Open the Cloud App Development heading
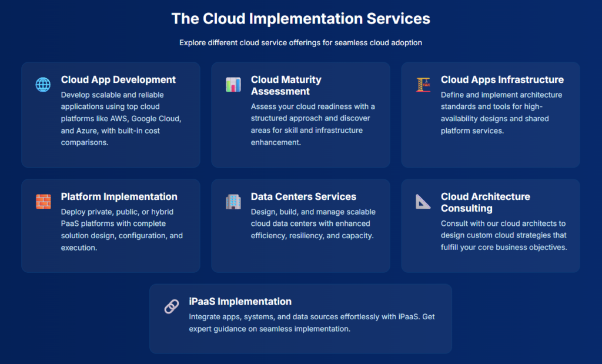The height and width of the screenshot is (364, 602). 118,79
